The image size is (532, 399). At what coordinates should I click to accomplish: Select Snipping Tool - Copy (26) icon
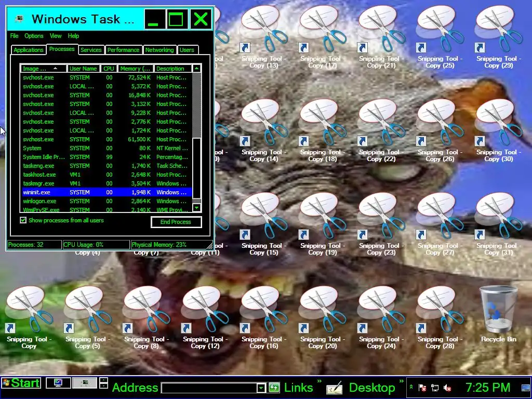click(x=440, y=130)
